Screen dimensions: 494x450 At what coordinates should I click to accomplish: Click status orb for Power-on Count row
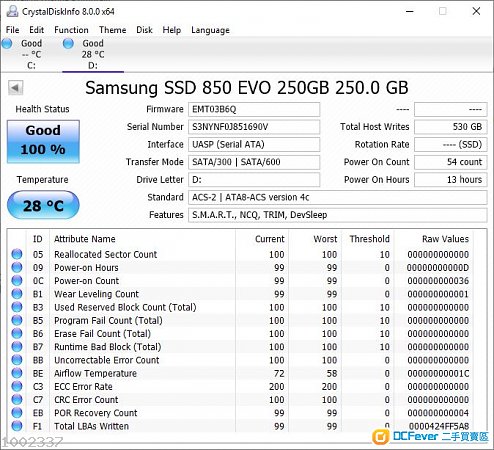[17, 281]
